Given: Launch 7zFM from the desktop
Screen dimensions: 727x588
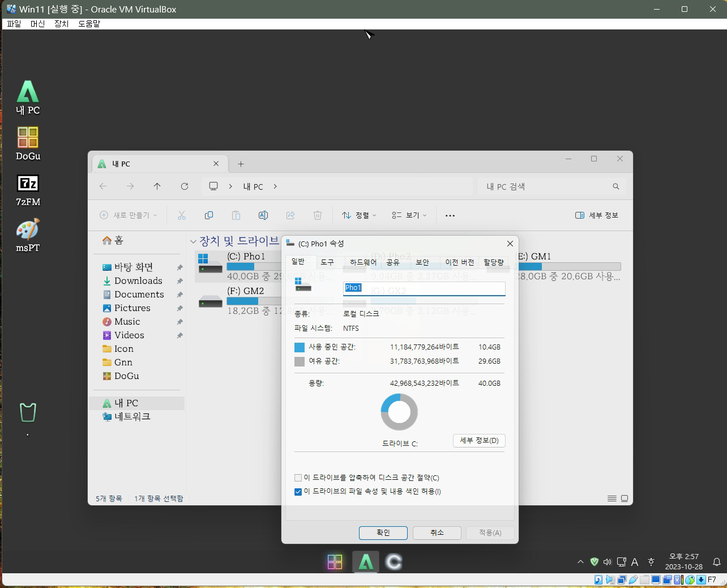Looking at the screenshot, I should tap(28, 190).
